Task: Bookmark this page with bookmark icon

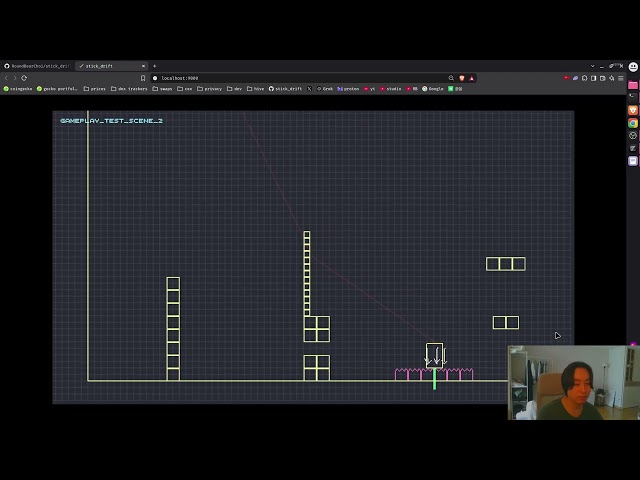Action: coord(143,78)
